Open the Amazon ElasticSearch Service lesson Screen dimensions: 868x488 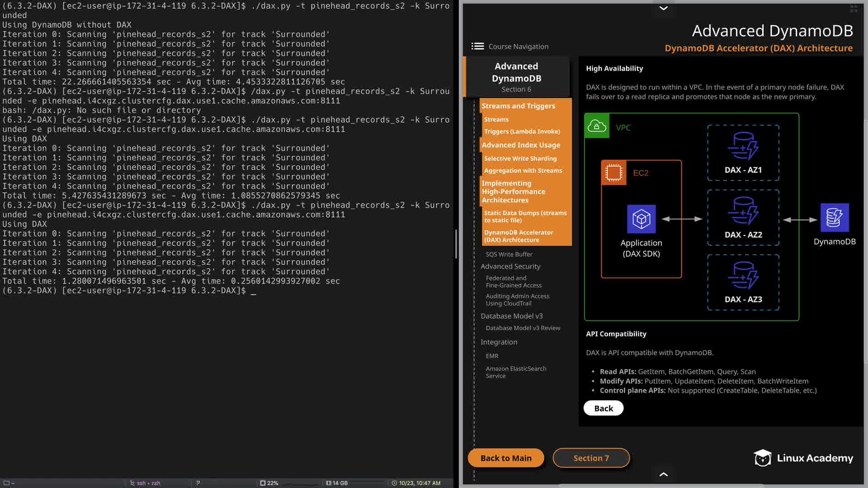516,372
